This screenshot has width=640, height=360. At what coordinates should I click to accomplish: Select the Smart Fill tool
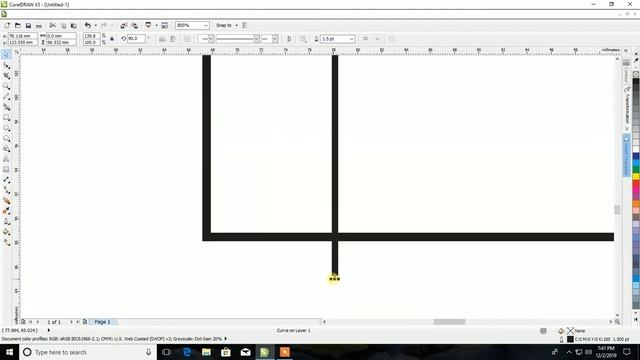[6, 107]
